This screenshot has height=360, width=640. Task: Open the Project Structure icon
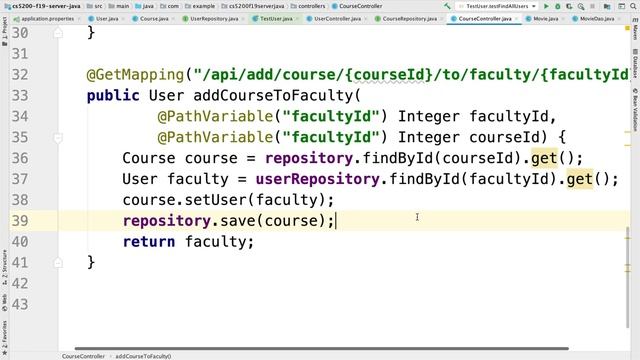point(607,6)
